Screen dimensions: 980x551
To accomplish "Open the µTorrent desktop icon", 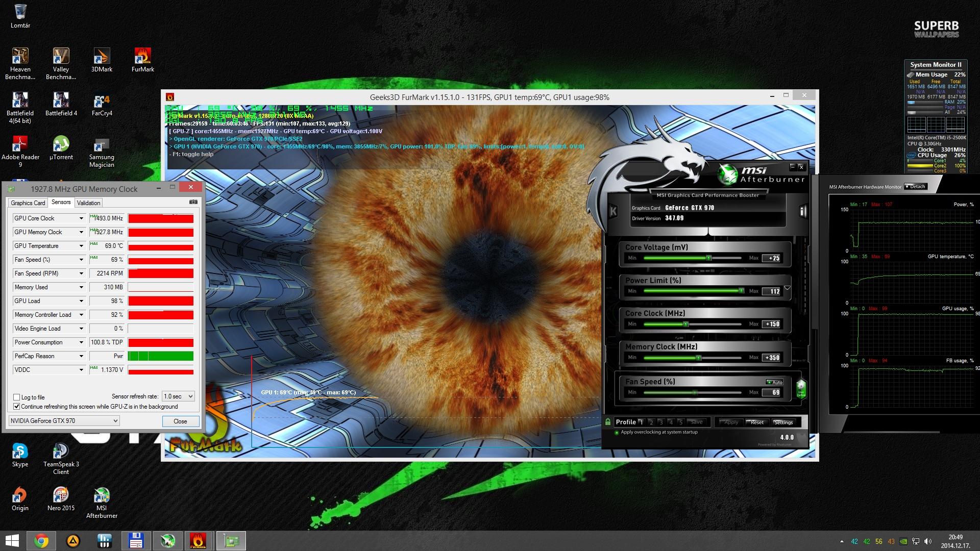I will tap(61, 148).
